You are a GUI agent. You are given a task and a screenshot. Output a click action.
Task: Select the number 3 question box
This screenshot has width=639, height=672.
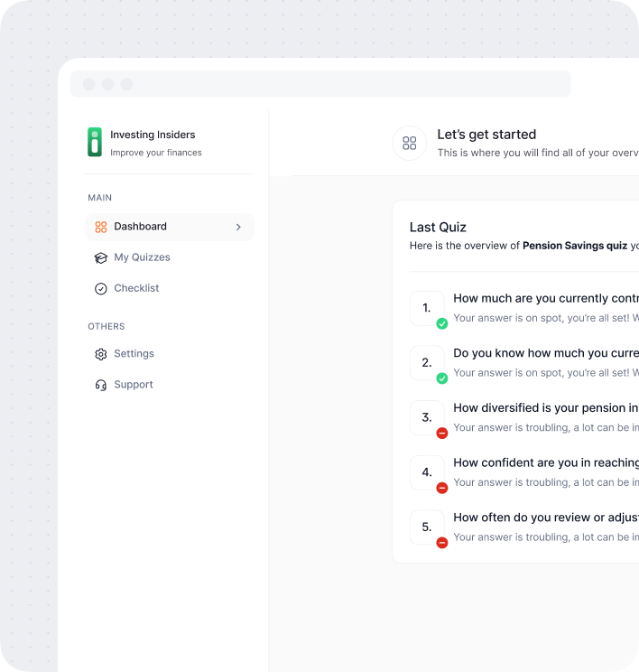point(427,418)
